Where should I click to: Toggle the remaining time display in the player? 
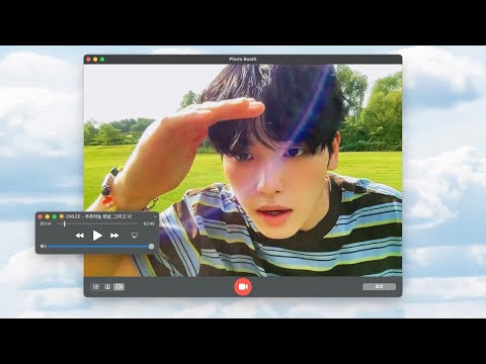pyautogui.click(x=149, y=224)
